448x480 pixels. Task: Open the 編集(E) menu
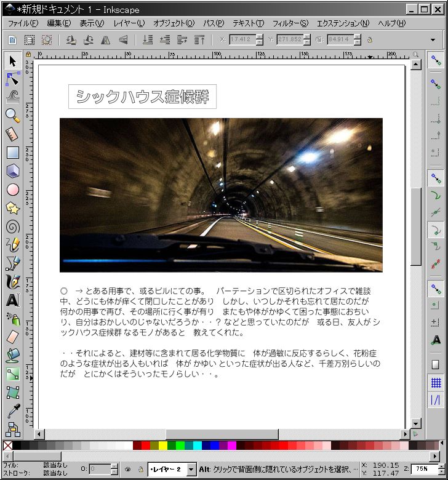59,23
